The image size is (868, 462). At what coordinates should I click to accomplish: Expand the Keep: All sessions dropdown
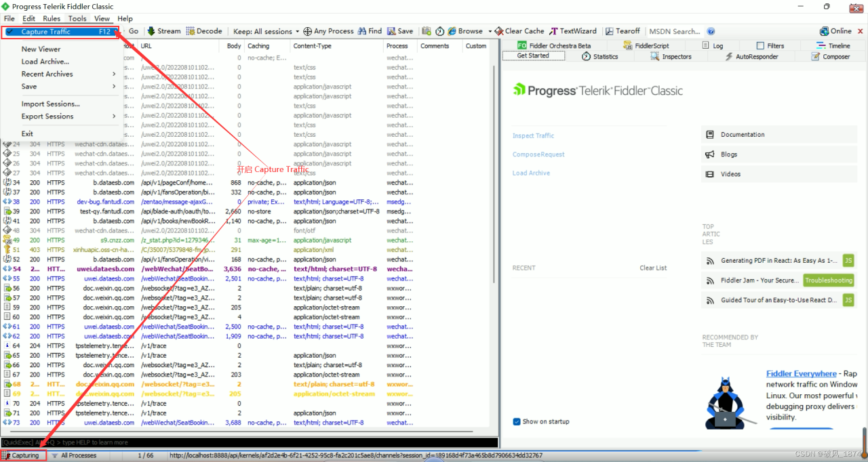(262, 31)
